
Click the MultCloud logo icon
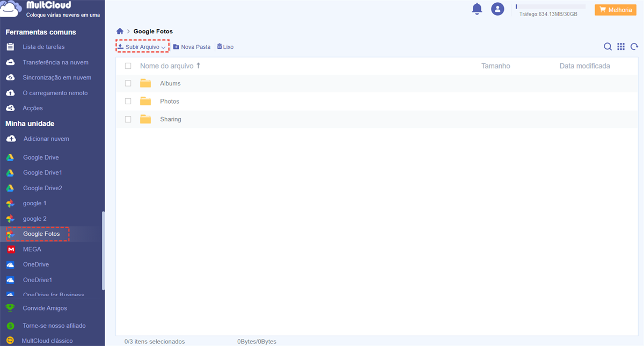point(12,9)
